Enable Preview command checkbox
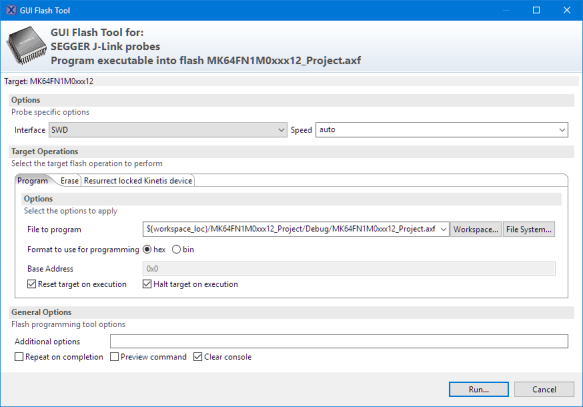This screenshot has width=583, height=407. coord(115,357)
